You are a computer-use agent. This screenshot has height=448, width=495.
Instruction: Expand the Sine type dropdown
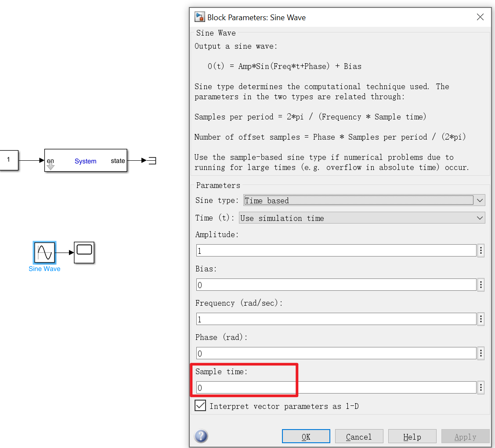pos(364,200)
